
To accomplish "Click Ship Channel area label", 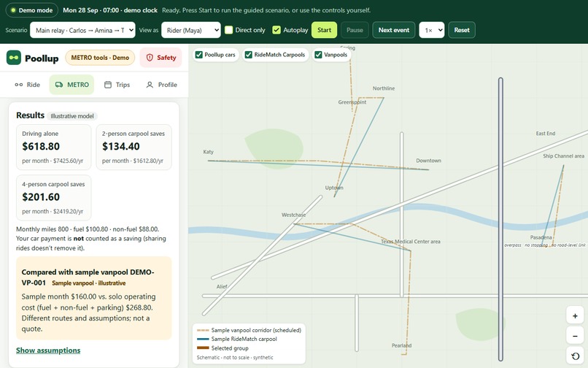I will 563,156.
